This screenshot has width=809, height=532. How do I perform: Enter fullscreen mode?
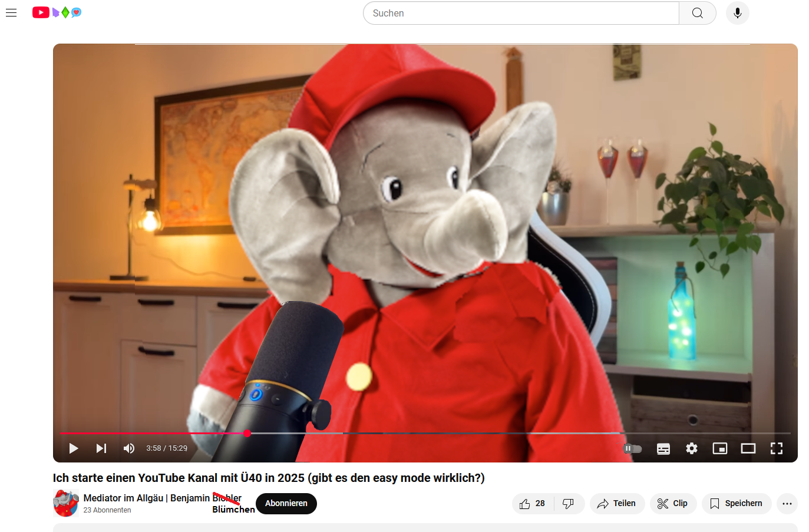pyautogui.click(x=777, y=448)
